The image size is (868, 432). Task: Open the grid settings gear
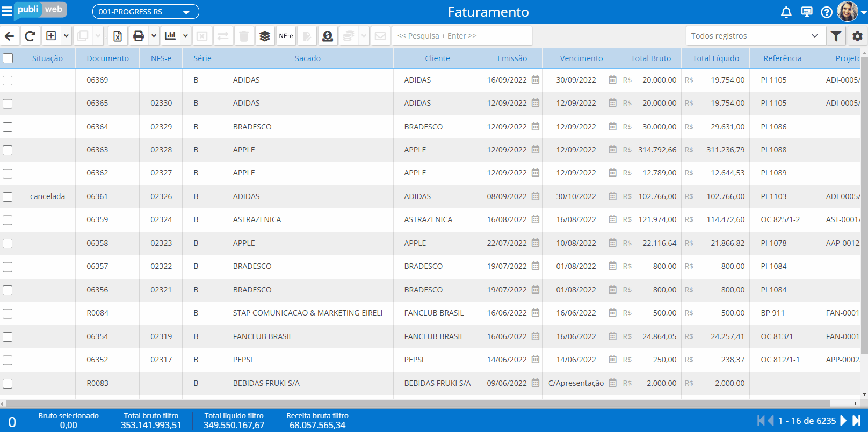point(858,36)
